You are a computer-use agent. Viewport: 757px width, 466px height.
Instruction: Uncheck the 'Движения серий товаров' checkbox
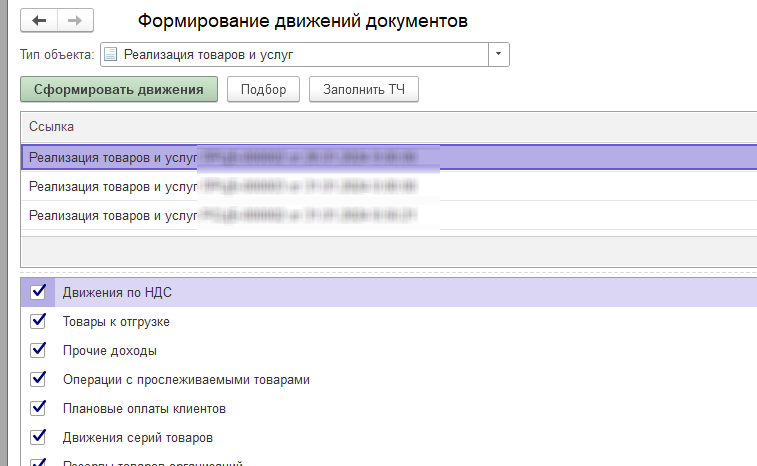tap(39, 437)
